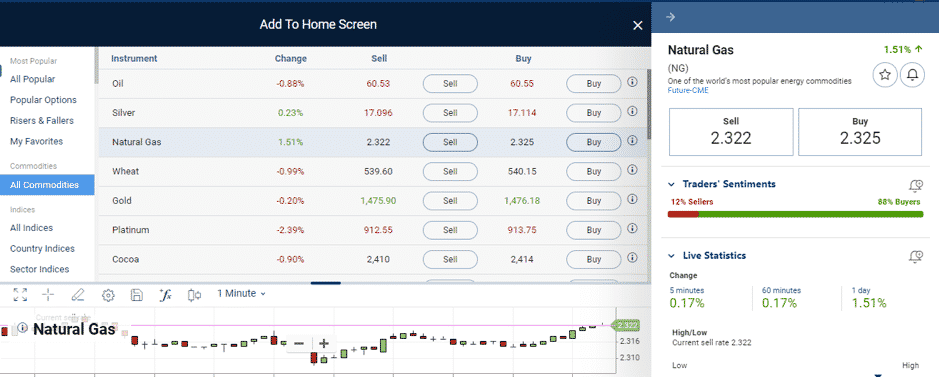Select the pencil drawing tool

(77, 294)
